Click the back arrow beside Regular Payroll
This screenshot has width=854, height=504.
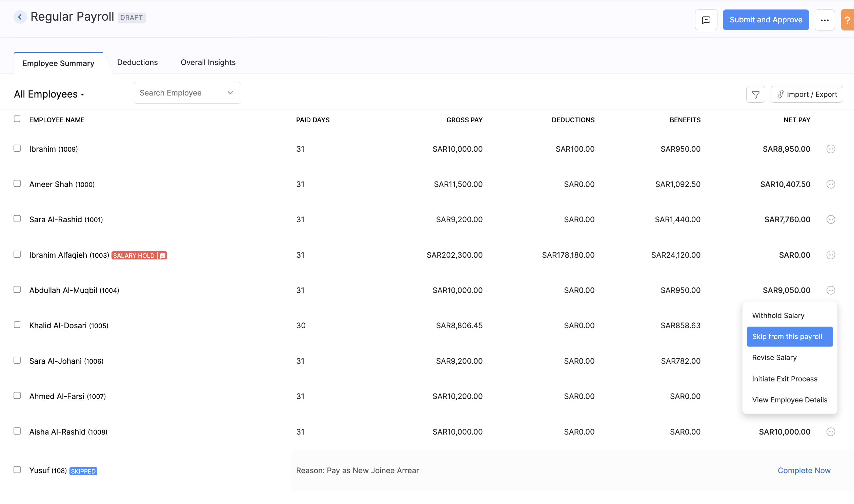20,17
